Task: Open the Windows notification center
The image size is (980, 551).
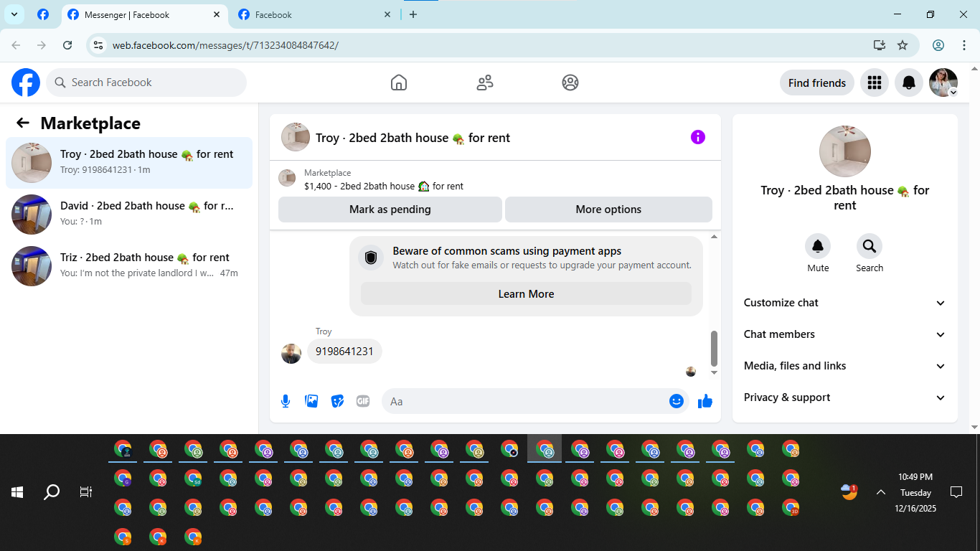Action: (x=956, y=492)
